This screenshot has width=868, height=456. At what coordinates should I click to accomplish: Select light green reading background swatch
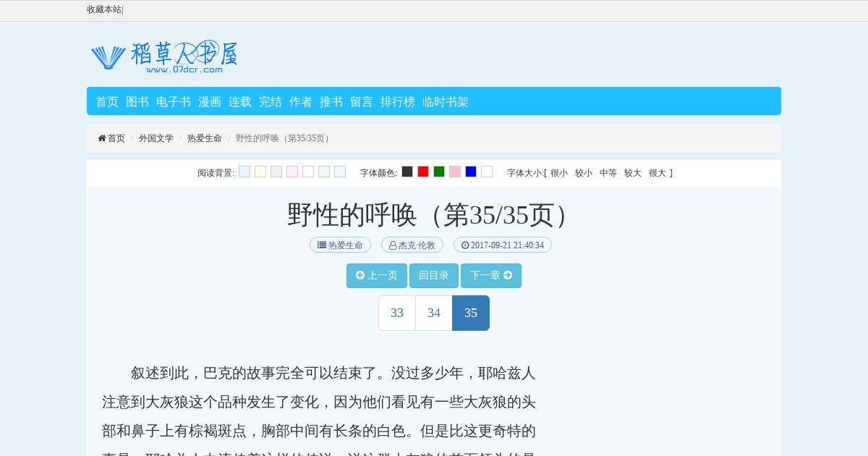pyautogui.click(x=324, y=172)
